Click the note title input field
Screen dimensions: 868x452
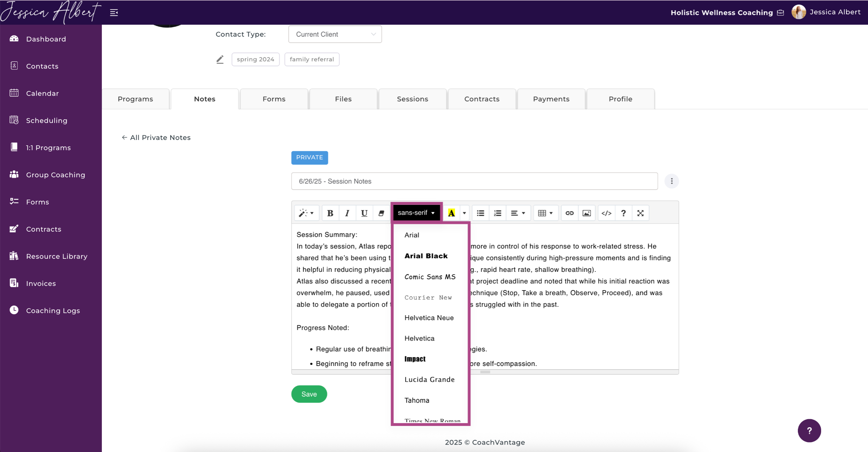[474, 181]
